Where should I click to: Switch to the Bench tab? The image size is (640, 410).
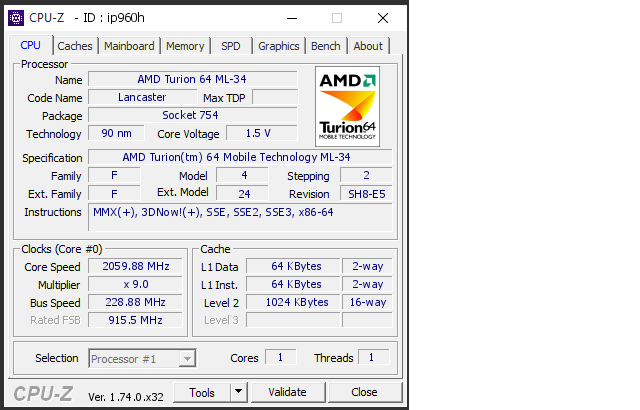point(326,46)
